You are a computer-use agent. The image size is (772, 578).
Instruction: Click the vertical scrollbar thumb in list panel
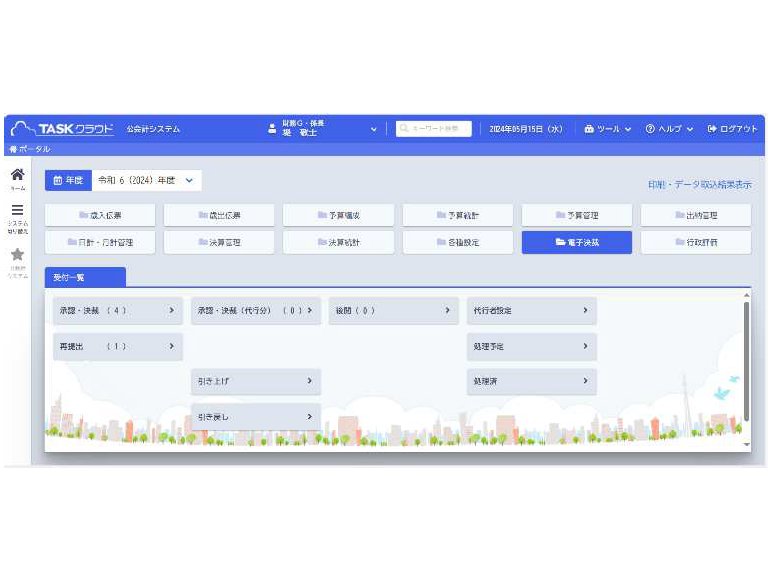pyautogui.click(x=747, y=361)
